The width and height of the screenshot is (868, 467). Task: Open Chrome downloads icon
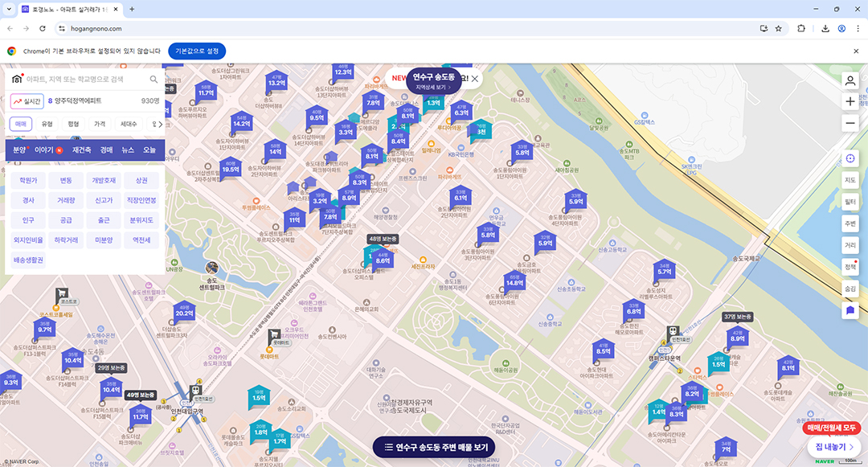click(825, 28)
